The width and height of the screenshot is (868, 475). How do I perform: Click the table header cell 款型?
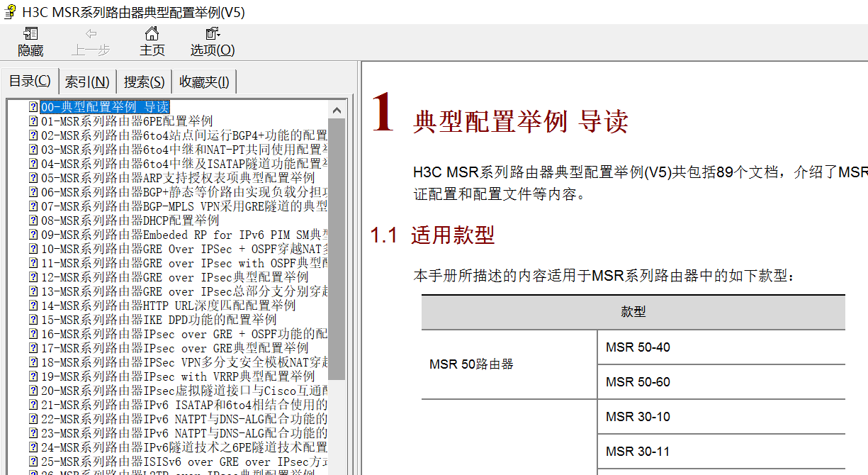[633, 312]
